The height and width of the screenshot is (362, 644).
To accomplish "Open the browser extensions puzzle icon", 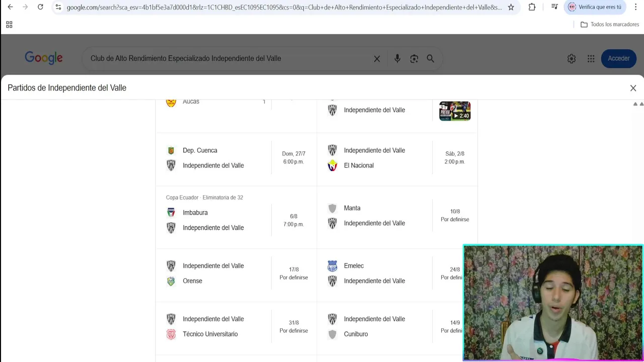I will [x=532, y=7].
